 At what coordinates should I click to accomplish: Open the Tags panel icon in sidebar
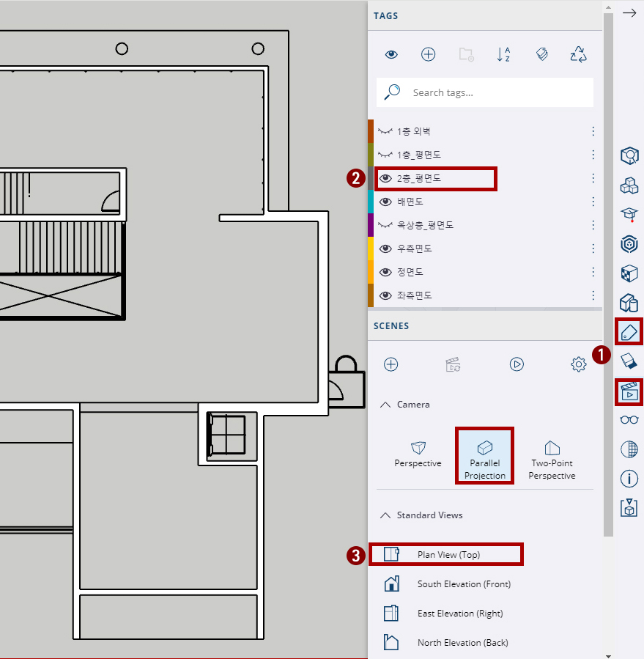(x=629, y=331)
